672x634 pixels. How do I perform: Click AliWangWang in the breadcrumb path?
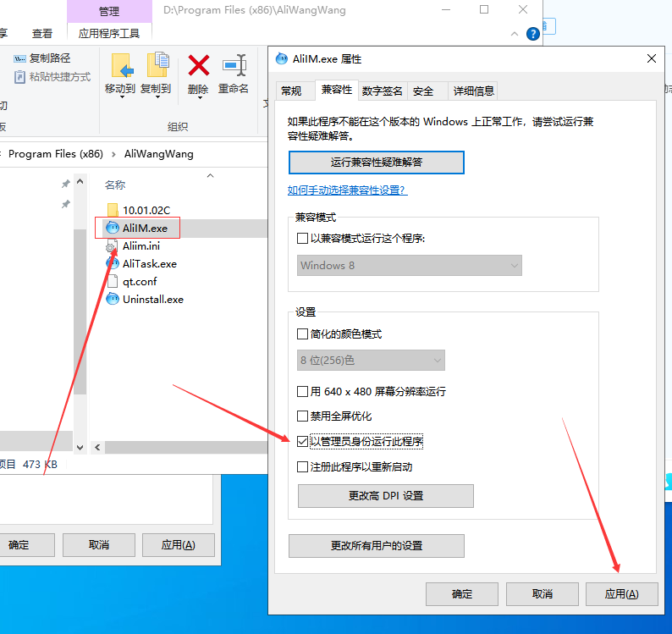(158, 154)
